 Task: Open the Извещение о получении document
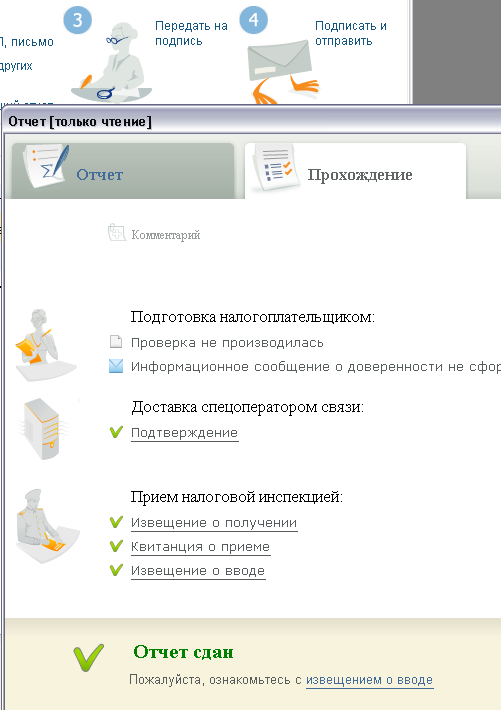click(214, 523)
